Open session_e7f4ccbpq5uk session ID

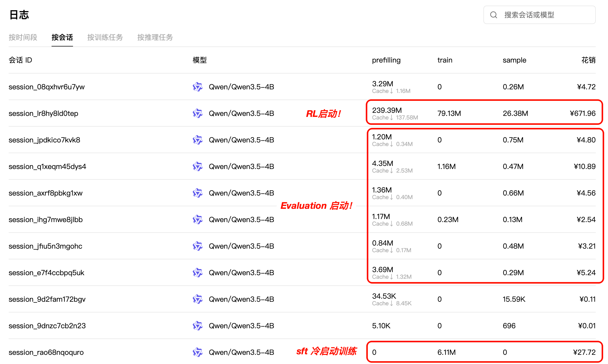[x=46, y=273]
